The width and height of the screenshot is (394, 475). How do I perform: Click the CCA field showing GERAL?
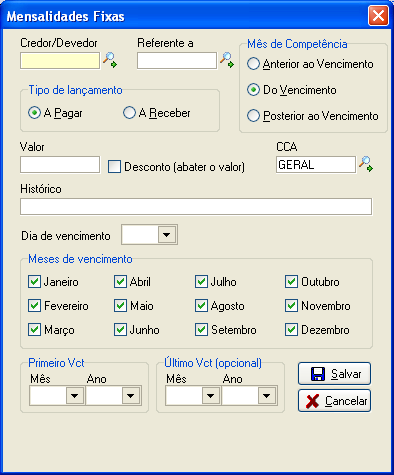316,165
